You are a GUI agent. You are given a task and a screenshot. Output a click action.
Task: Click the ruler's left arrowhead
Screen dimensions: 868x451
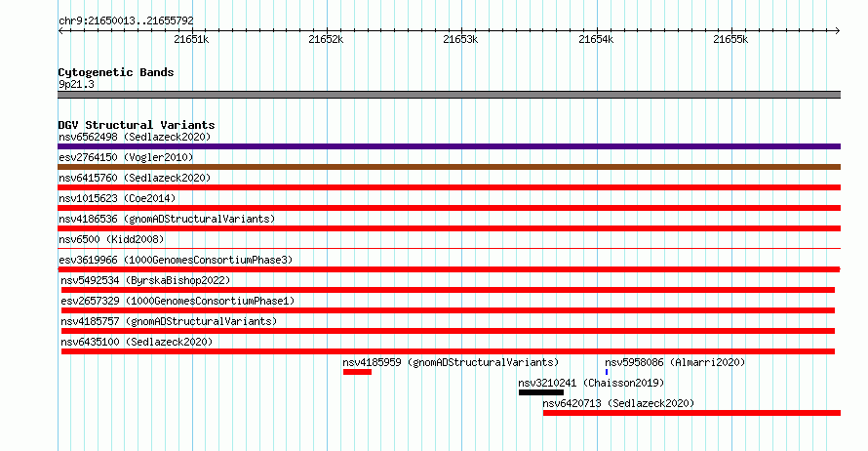[60, 31]
